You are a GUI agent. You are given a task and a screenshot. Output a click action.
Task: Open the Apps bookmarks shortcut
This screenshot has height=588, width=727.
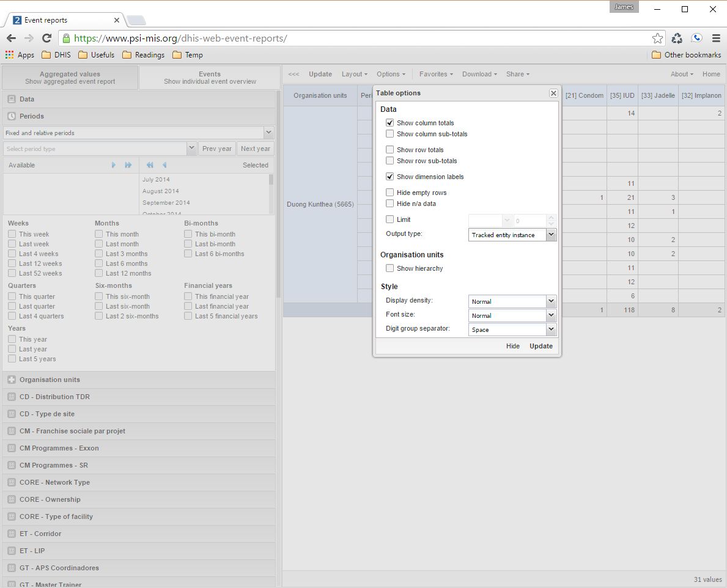click(x=20, y=55)
